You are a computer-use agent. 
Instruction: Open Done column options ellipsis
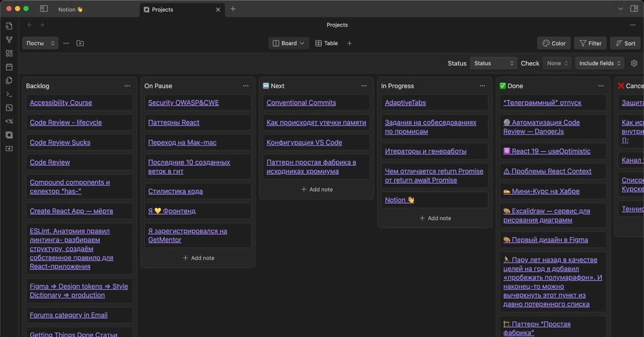point(601,86)
